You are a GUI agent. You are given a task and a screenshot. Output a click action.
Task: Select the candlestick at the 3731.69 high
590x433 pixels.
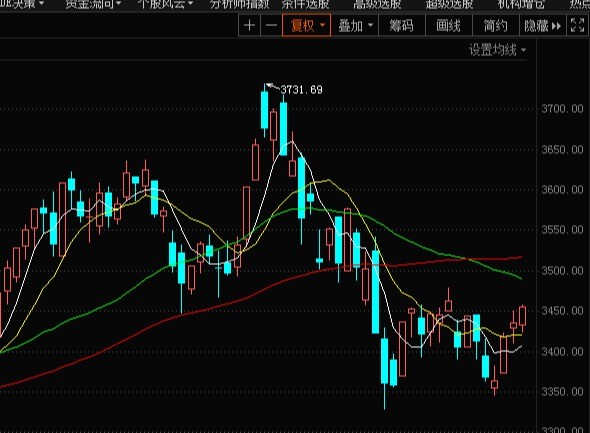(x=265, y=110)
